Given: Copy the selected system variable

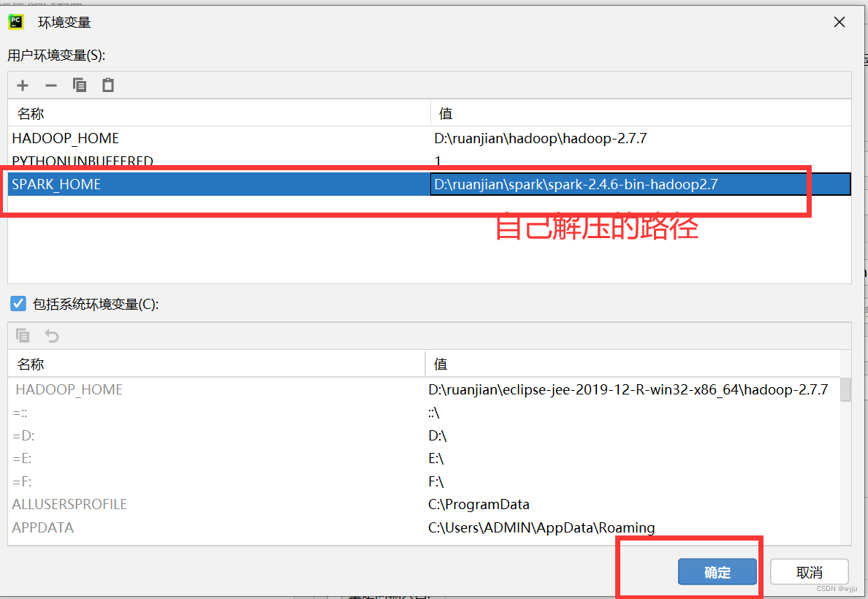Looking at the screenshot, I should (x=23, y=335).
